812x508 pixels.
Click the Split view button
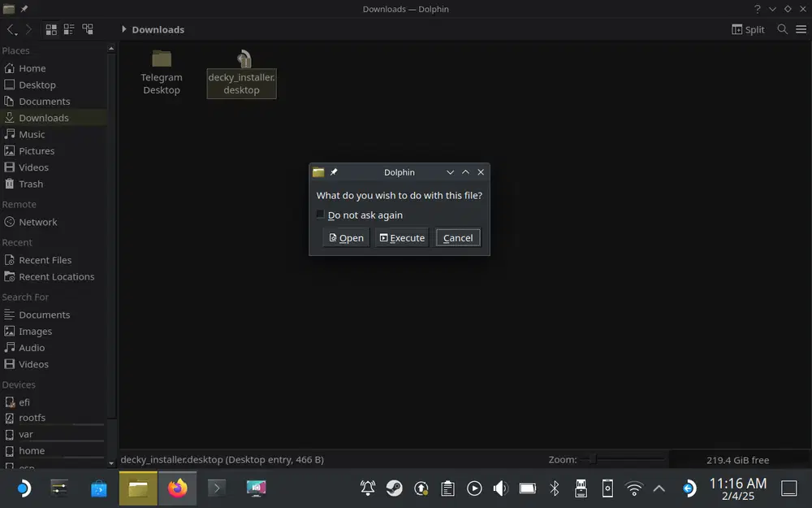(x=748, y=29)
